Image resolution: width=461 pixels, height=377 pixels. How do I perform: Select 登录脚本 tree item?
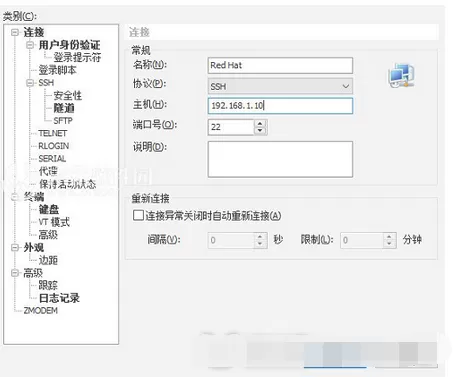click(x=57, y=70)
